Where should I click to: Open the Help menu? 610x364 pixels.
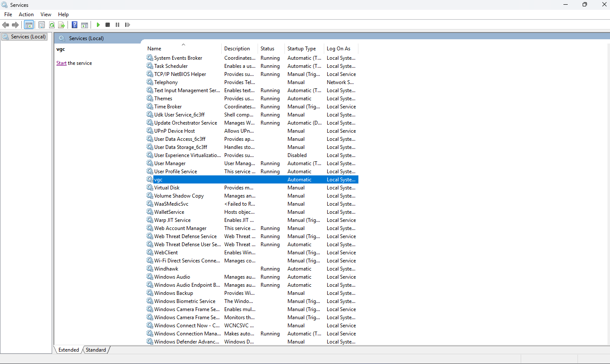click(63, 15)
